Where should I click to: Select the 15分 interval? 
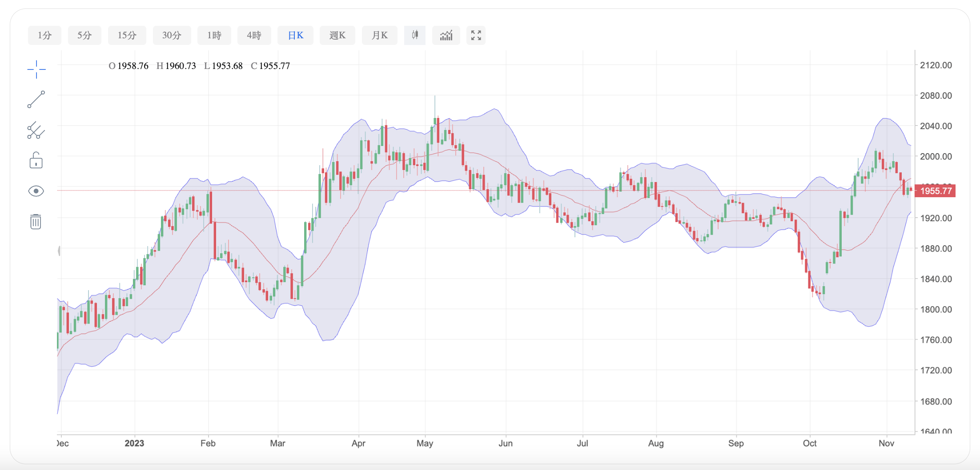tap(127, 35)
